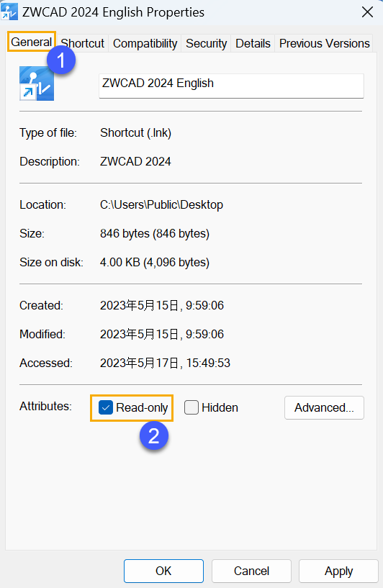Go to the Compatibility tab

tap(145, 43)
